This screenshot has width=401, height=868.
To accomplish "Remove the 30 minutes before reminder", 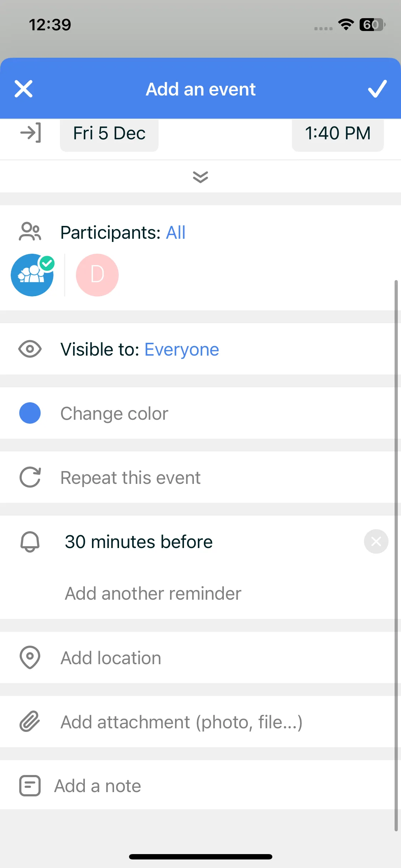I will [376, 542].
